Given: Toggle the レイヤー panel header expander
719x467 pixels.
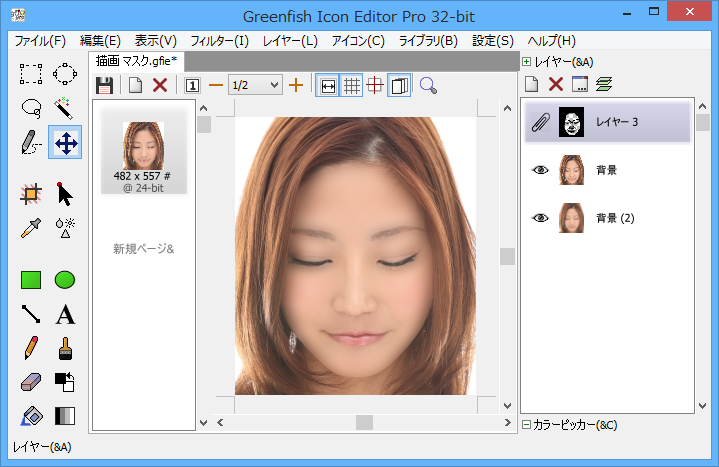Looking at the screenshot, I should point(526,62).
